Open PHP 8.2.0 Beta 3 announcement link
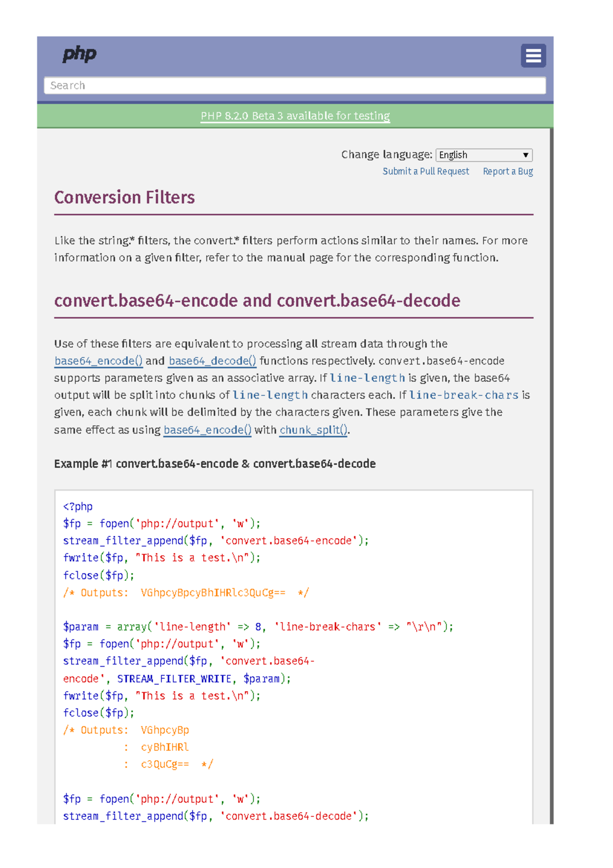The image size is (613, 868). [x=295, y=116]
